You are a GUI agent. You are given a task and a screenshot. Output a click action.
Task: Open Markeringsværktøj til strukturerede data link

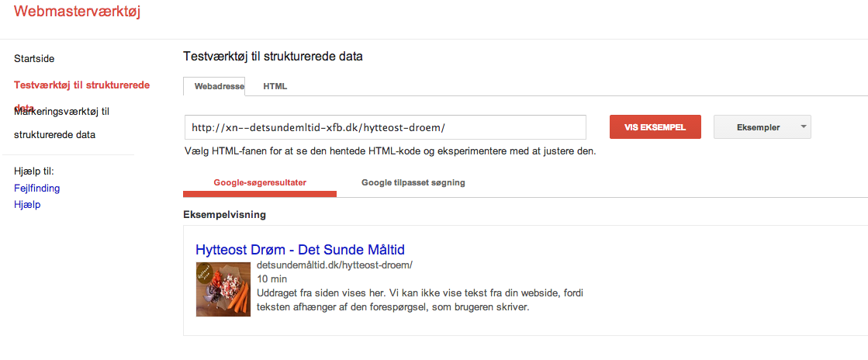[x=61, y=123]
